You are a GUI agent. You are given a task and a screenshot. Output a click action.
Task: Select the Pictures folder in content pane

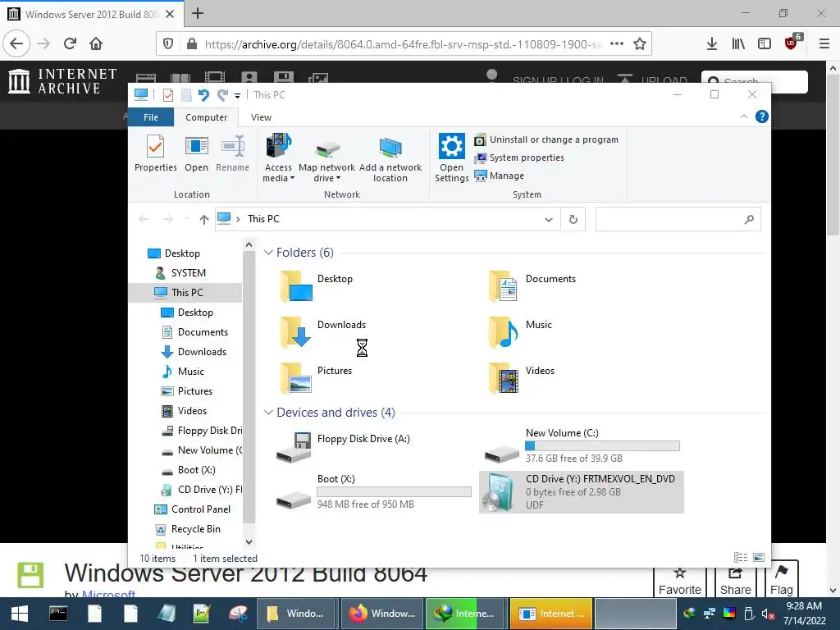pos(316,378)
